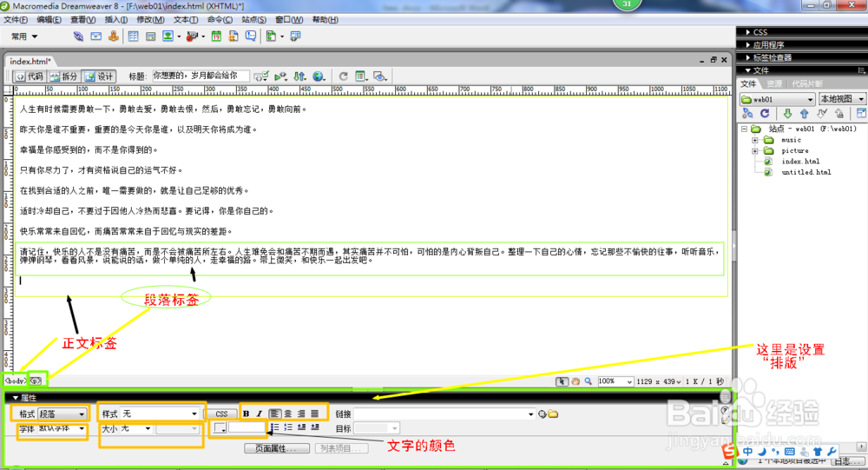Select the hand tool in status bar
868x470 pixels.
pyautogui.click(x=575, y=381)
